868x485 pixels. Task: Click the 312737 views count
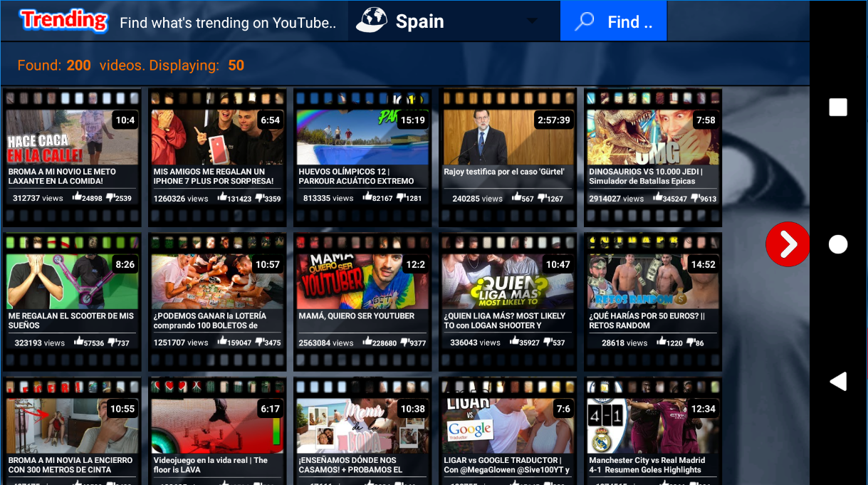coord(38,199)
